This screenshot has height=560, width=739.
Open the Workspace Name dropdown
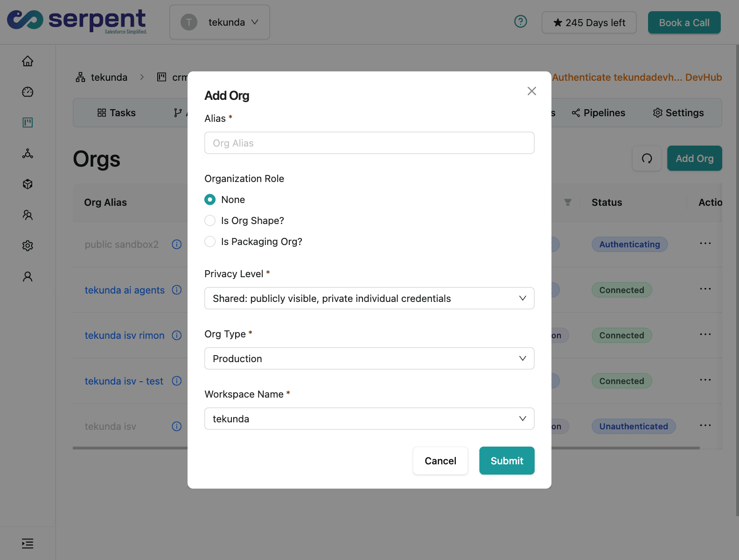pos(369,419)
